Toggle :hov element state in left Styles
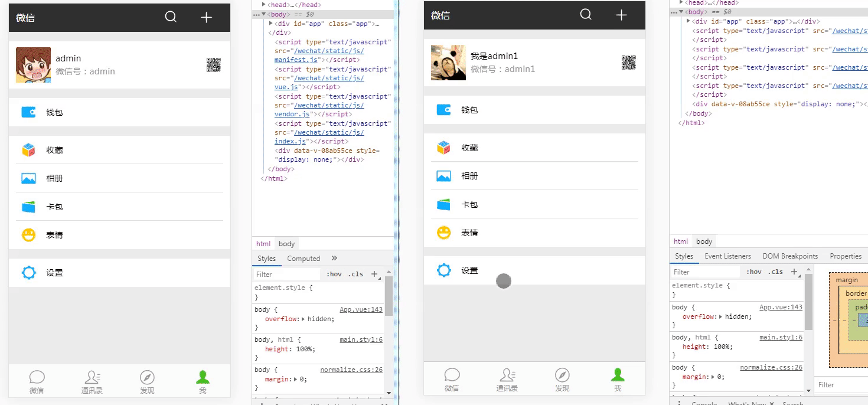The height and width of the screenshot is (405, 868). [x=334, y=274]
